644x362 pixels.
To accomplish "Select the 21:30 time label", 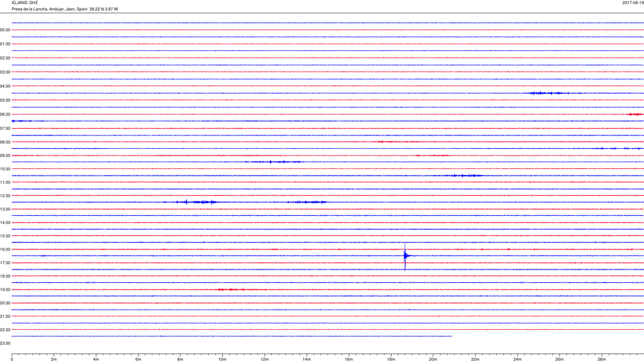I will tap(5, 316).
